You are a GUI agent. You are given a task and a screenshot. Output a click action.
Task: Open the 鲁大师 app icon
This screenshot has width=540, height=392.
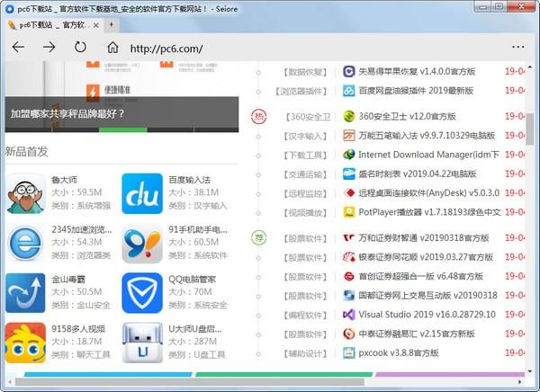tap(25, 194)
